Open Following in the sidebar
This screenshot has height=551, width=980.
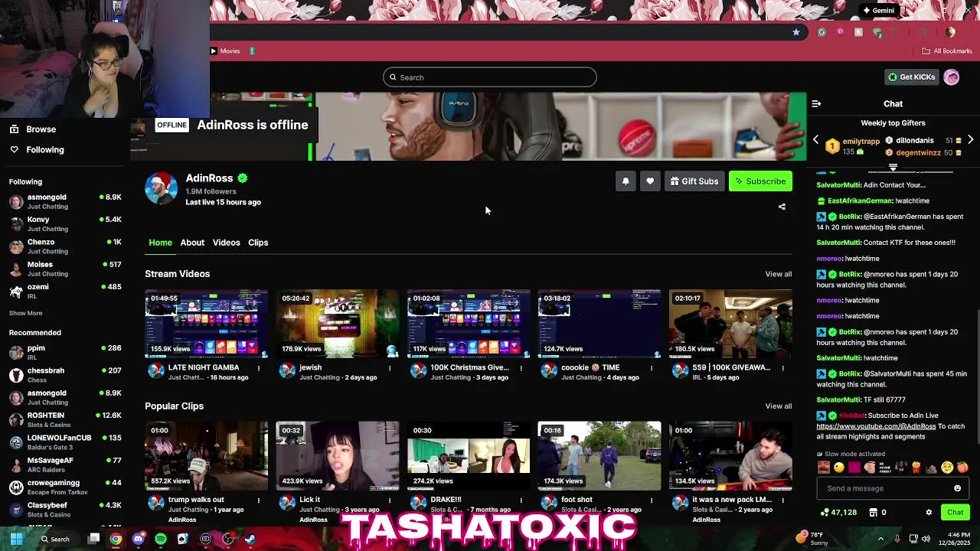(x=37, y=150)
